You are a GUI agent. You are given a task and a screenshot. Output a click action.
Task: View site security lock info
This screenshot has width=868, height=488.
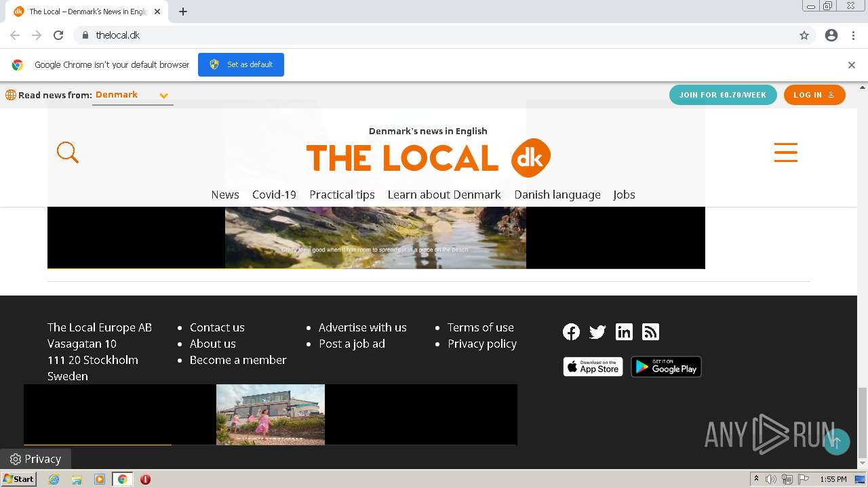[85, 35]
